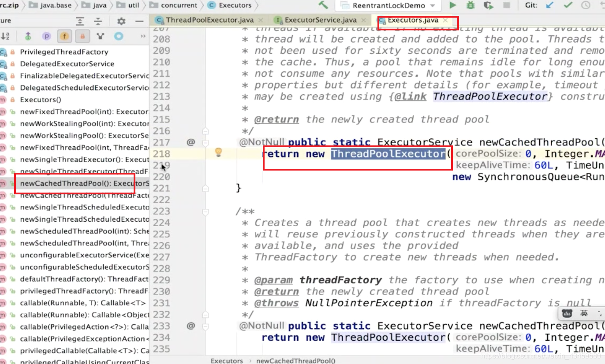Update project with Git blue arrow
The width and height of the screenshot is (605, 364).
(x=549, y=5)
